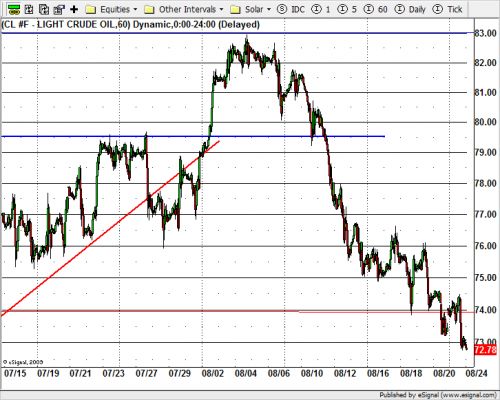Click the second toolbar icon with grid
The image size is (500, 400).
pyautogui.click(x=29, y=9)
